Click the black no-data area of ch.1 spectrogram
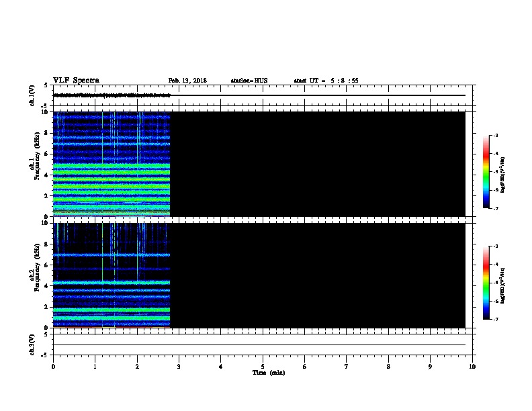This screenshot has width=532, height=411. [318, 164]
